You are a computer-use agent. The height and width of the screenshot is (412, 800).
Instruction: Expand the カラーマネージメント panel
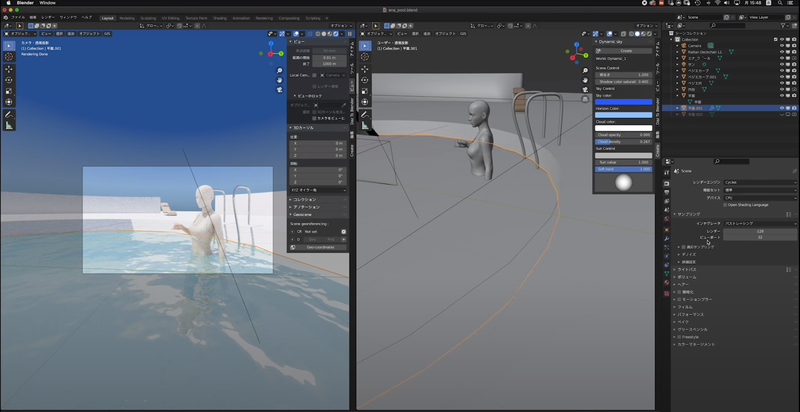pyautogui.click(x=694, y=345)
